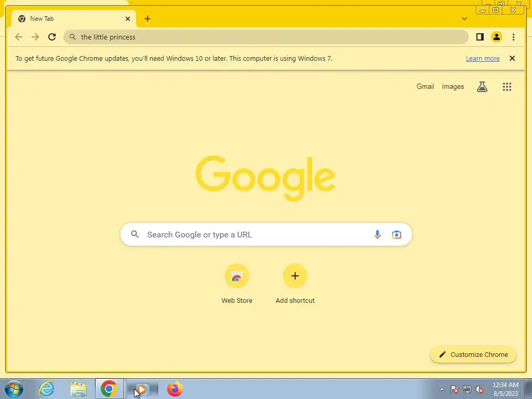Viewport: 532px width, 399px height.
Task: Launch Firefox from taskbar
Action: click(175, 389)
